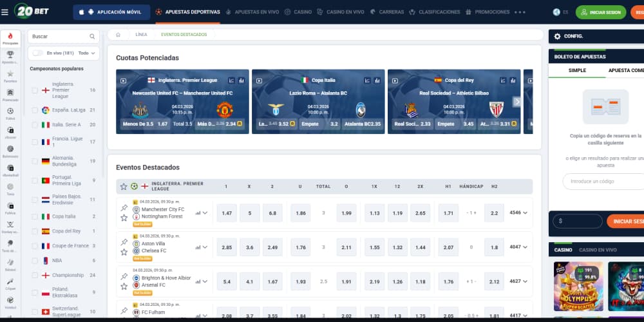The image size is (644, 322).
Task: Open the Config gear icon
Action: tap(558, 36)
